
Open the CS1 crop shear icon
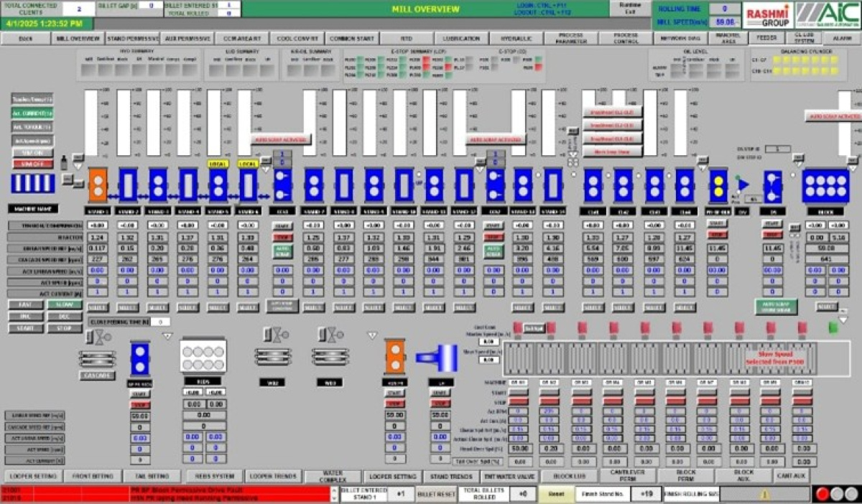click(282, 185)
